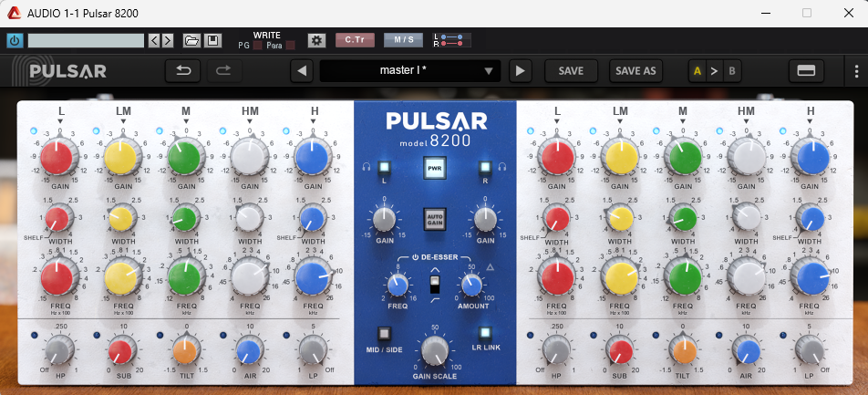Click the L/R channel routing icon
The width and height of the screenshot is (868, 395).
pos(452,40)
